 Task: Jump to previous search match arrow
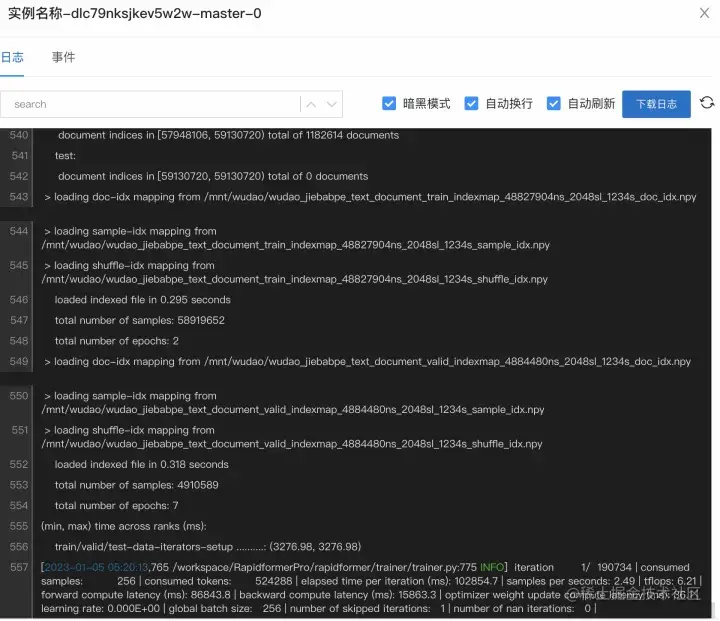coord(311,104)
